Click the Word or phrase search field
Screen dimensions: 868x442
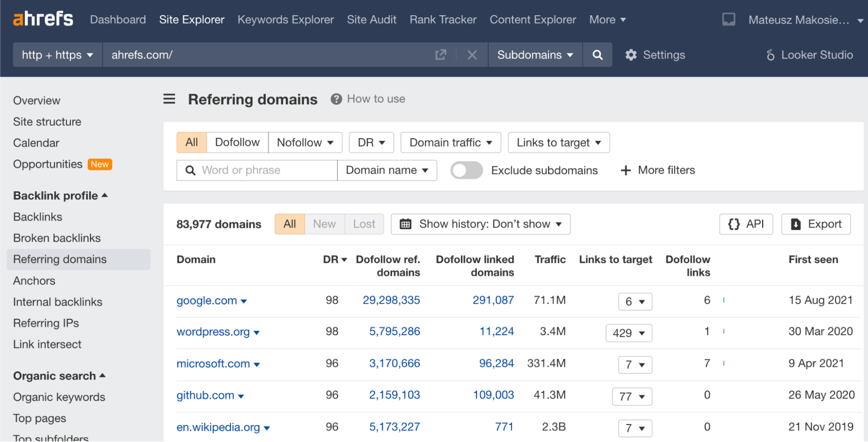coord(256,170)
